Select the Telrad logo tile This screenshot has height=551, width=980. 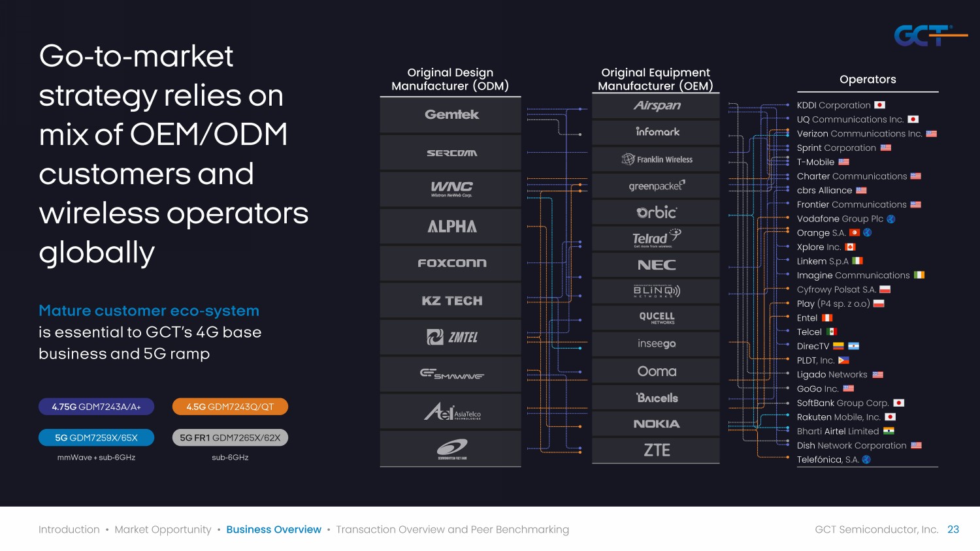click(656, 238)
